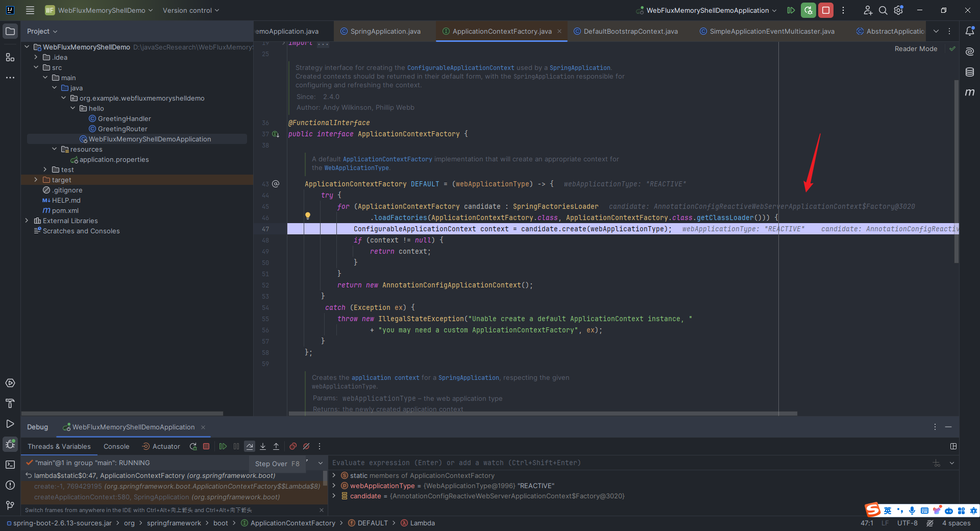
Task: Click the 4 spaces indent widget
Action: [956, 523]
